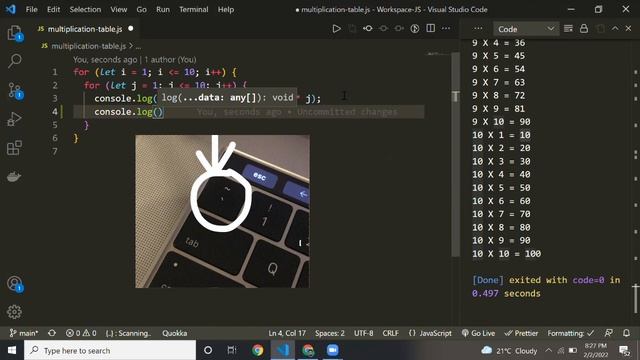Open the Selection menu
Image resolution: width=640 pixels, height=360 pixels.
point(85,9)
